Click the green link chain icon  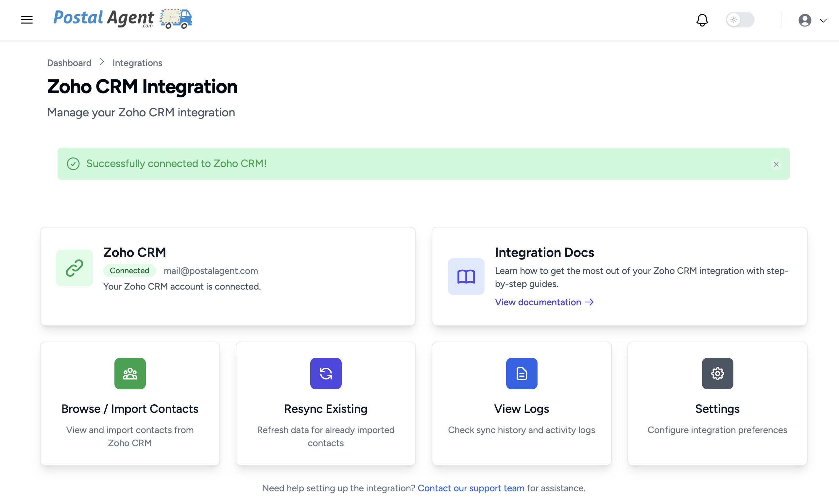point(75,268)
